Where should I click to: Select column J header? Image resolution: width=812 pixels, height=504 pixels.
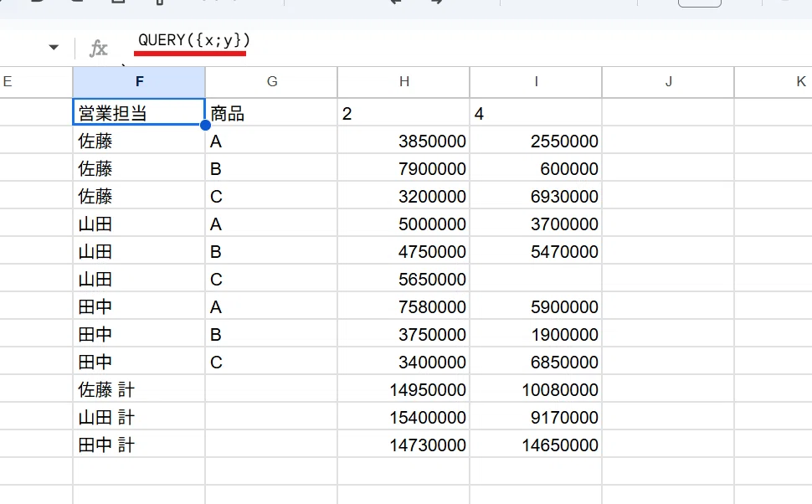pos(668,81)
